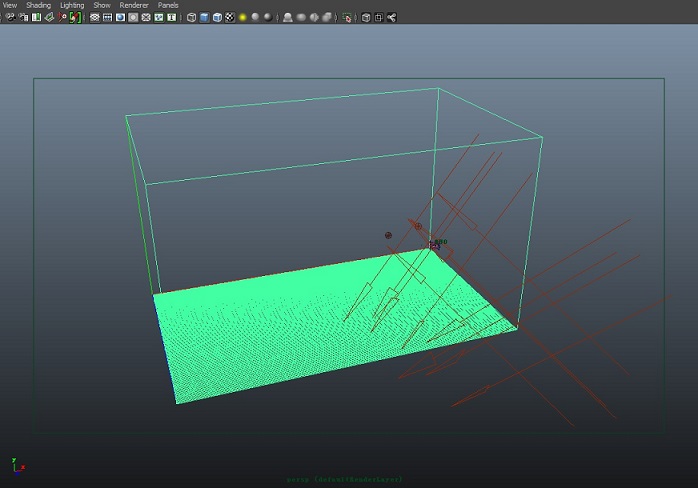Open the Show menu
Image resolution: width=698 pixels, height=488 pixels.
[x=102, y=5]
